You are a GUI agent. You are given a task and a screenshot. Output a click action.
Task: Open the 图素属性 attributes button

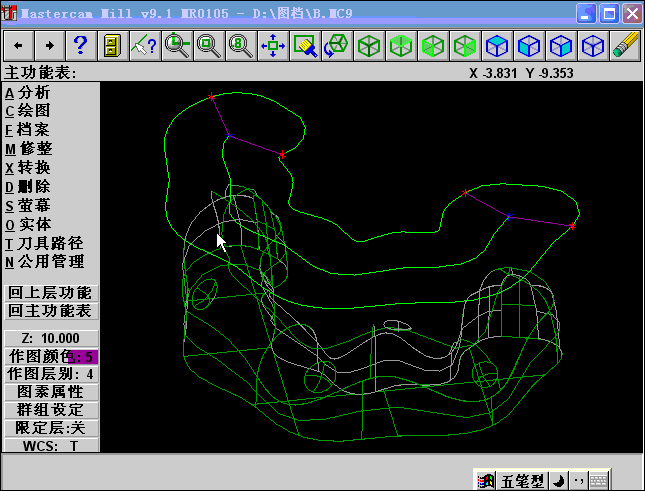click(x=51, y=392)
